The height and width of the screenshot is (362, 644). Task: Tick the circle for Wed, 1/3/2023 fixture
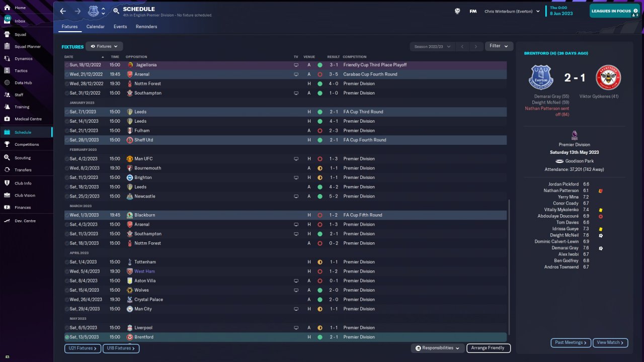coord(67,215)
